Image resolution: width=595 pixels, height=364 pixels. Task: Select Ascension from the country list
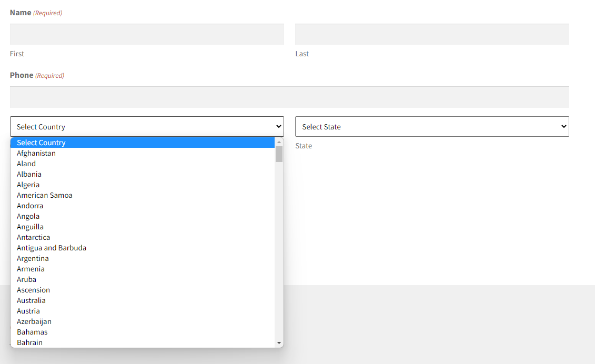point(142,290)
